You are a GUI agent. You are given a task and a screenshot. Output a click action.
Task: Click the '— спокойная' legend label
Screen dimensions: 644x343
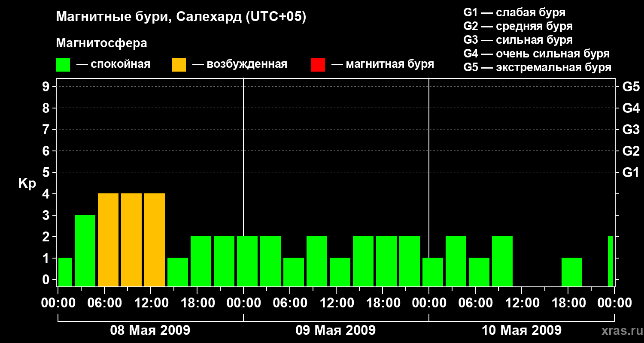(113, 65)
